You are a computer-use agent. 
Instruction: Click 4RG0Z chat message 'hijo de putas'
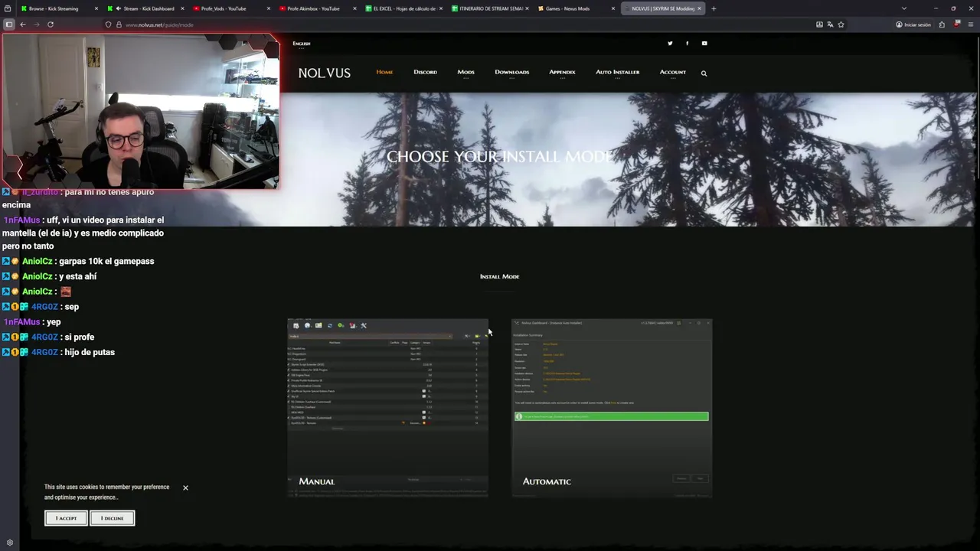coord(90,352)
